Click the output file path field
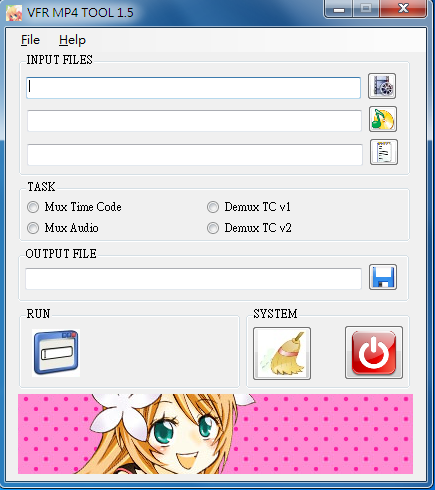This screenshot has width=435, height=490. pyautogui.click(x=193, y=279)
